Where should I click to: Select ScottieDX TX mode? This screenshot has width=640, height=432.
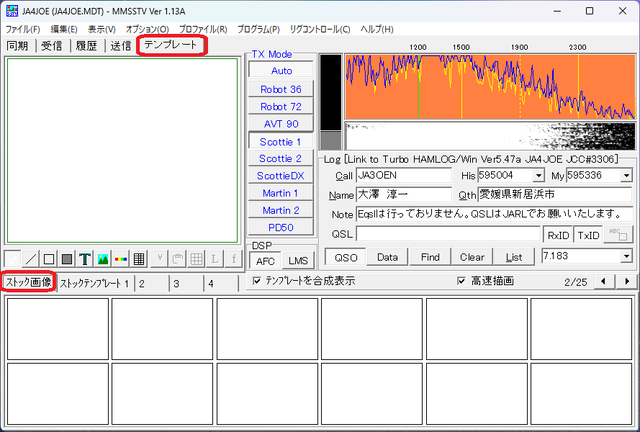pos(281,176)
